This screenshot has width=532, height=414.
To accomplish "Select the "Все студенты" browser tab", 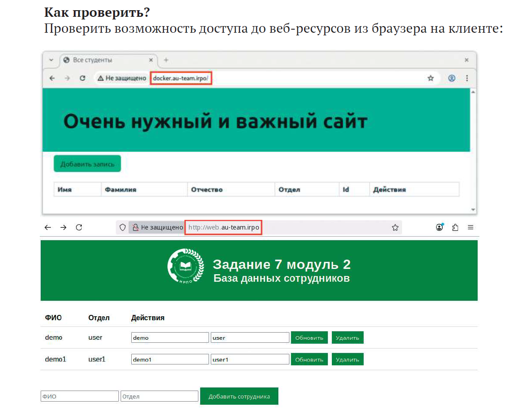I will 109,60.
